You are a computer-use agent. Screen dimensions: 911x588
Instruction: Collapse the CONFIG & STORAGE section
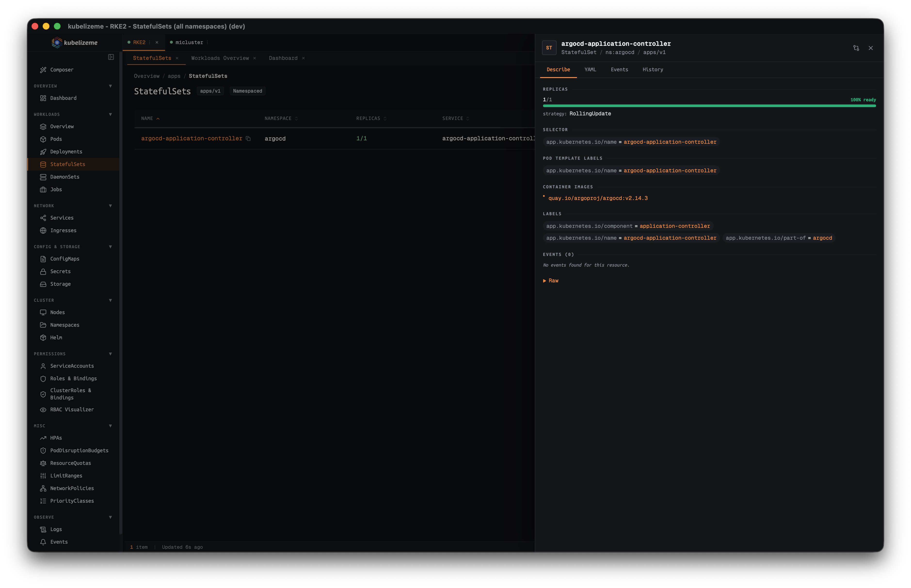point(110,247)
